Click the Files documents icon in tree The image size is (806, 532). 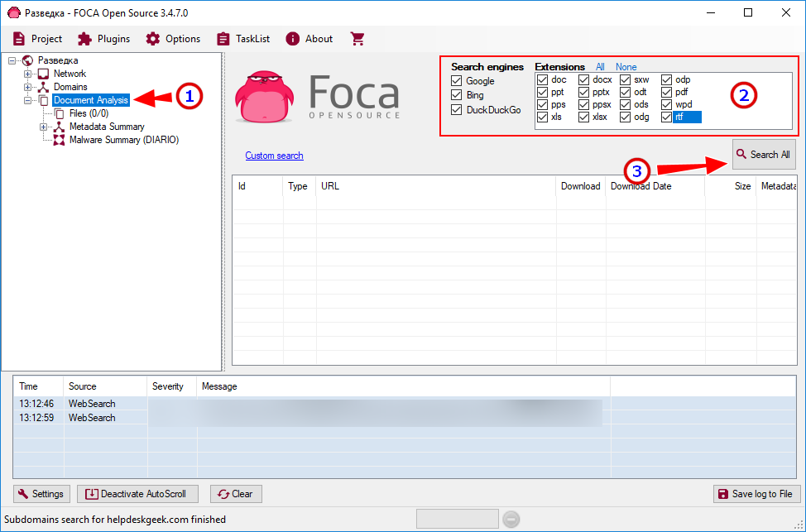click(x=59, y=113)
